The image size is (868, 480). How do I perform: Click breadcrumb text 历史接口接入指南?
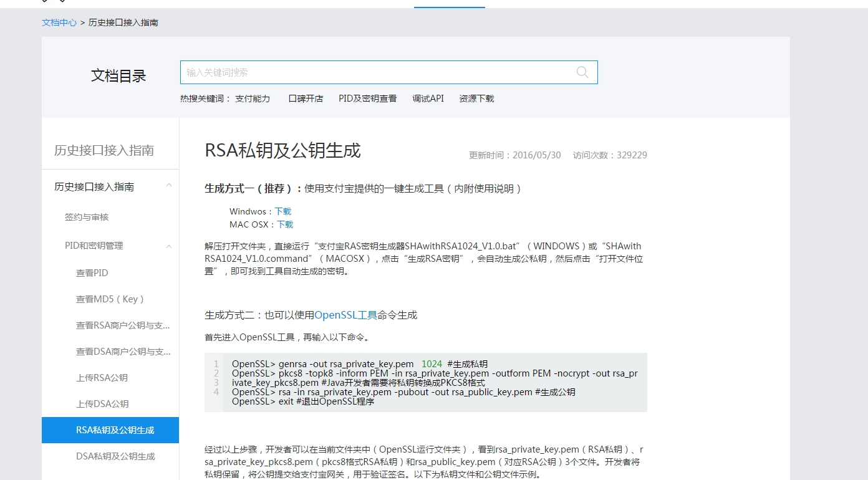click(x=123, y=22)
